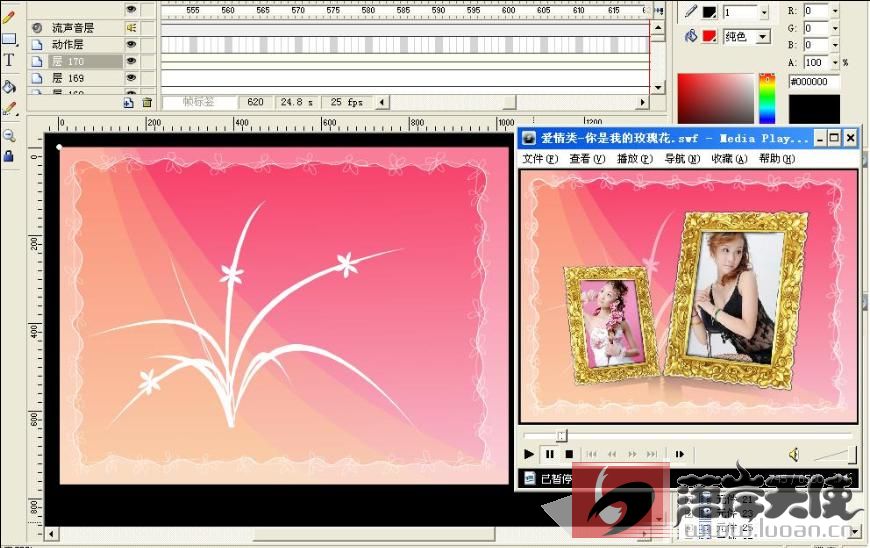Select the Text tool
Viewport: 870px width, 548px height.
(9, 60)
